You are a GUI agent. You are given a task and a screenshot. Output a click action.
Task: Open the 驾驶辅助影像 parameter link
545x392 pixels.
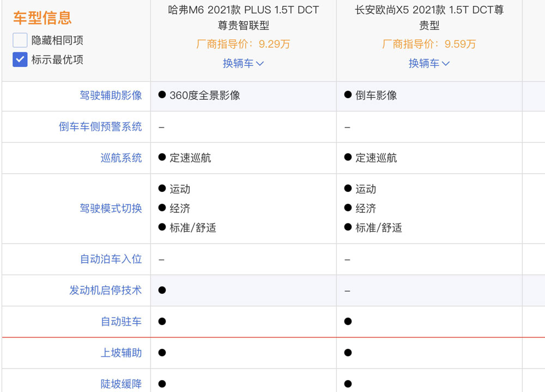[111, 95]
